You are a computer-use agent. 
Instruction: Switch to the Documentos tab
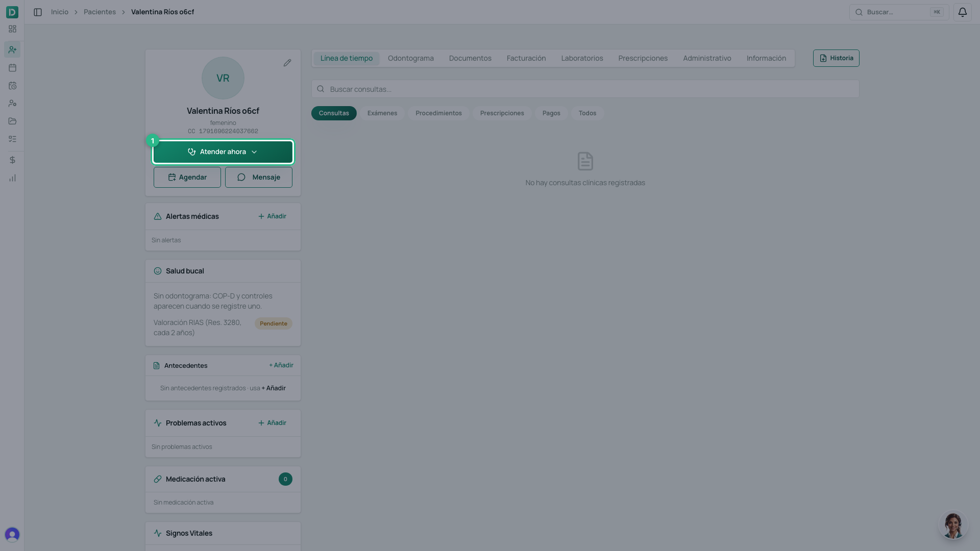tap(470, 58)
